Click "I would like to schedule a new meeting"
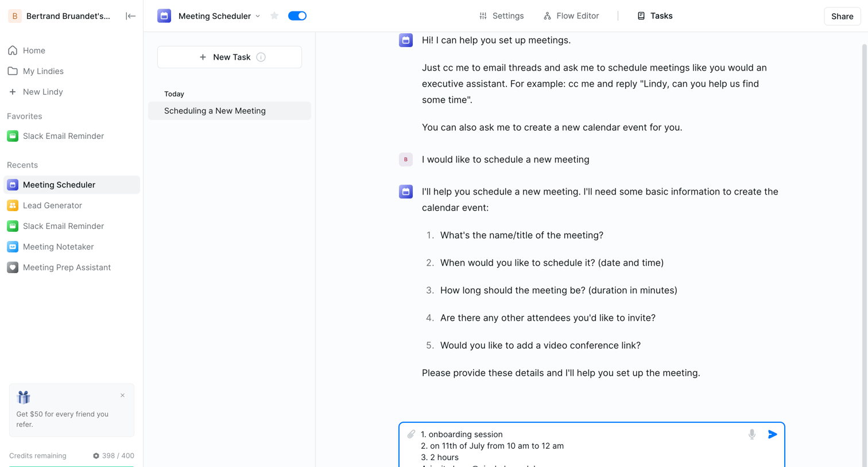 click(x=506, y=159)
